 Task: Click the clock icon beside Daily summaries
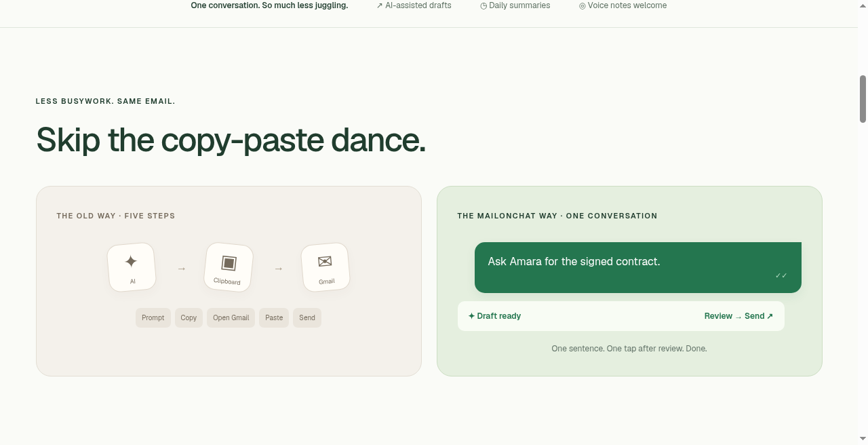pyautogui.click(x=484, y=5)
